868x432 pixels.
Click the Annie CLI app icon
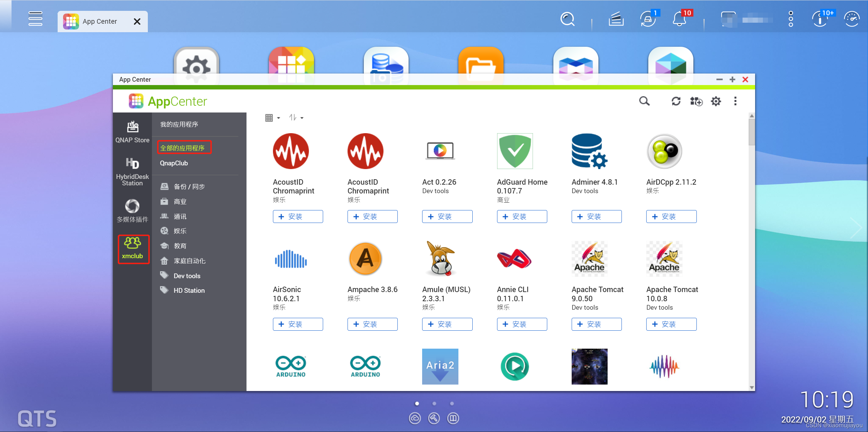click(514, 259)
